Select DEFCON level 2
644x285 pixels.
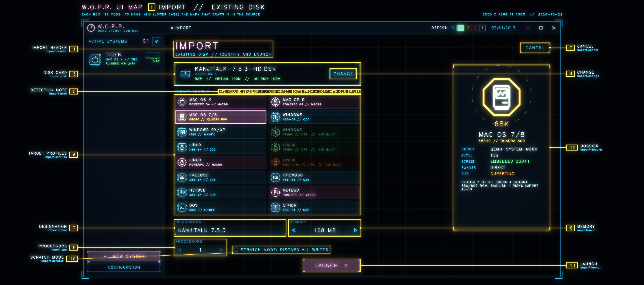click(x=475, y=28)
